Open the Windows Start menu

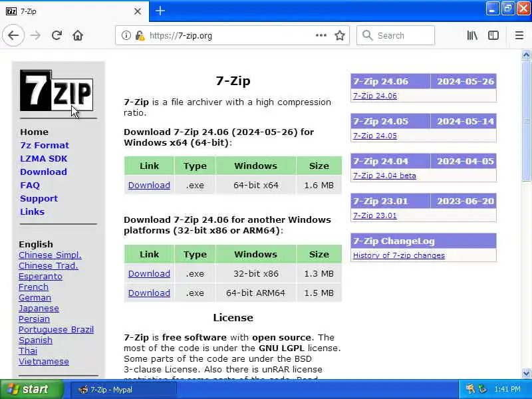[31, 389]
